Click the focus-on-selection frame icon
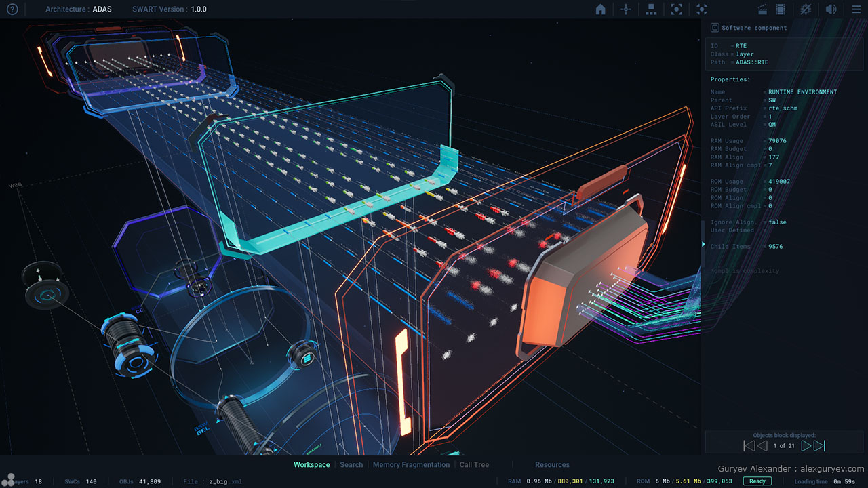Image resolution: width=868 pixels, height=488 pixels. [676, 9]
